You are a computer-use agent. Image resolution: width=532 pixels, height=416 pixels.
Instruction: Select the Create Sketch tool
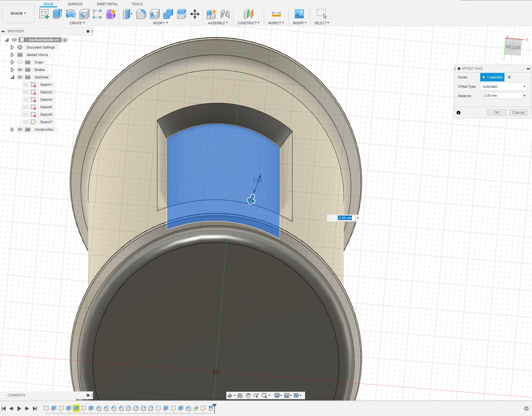[x=44, y=14]
